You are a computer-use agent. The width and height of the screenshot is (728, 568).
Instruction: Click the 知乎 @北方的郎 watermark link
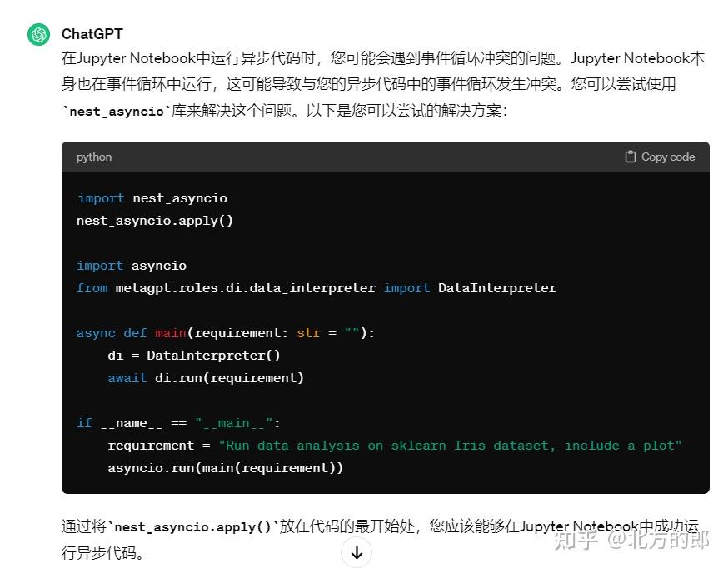[x=630, y=541]
